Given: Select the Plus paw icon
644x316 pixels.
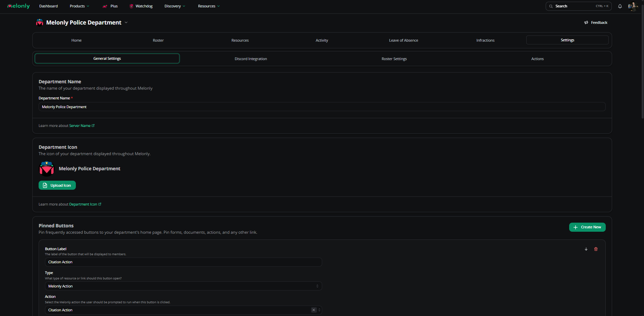Looking at the screenshot, I should click(105, 6).
